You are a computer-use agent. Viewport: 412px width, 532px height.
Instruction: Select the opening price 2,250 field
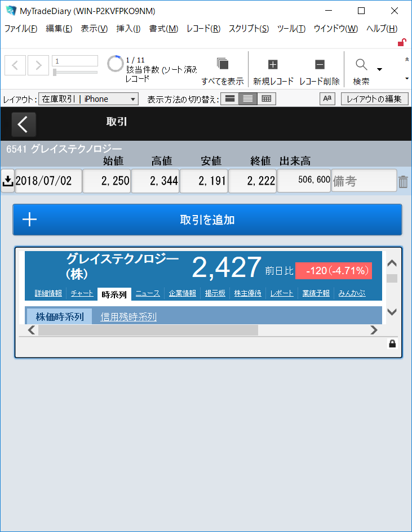point(107,181)
